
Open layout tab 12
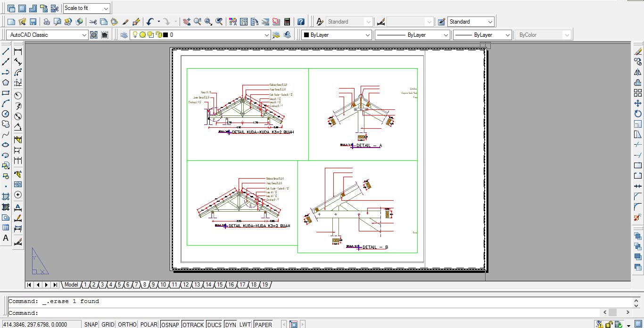pyautogui.click(x=185, y=285)
